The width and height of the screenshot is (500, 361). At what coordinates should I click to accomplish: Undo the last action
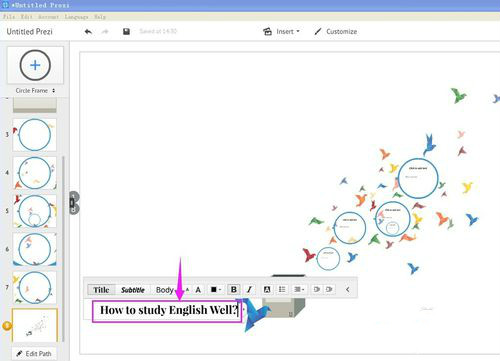click(88, 32)
